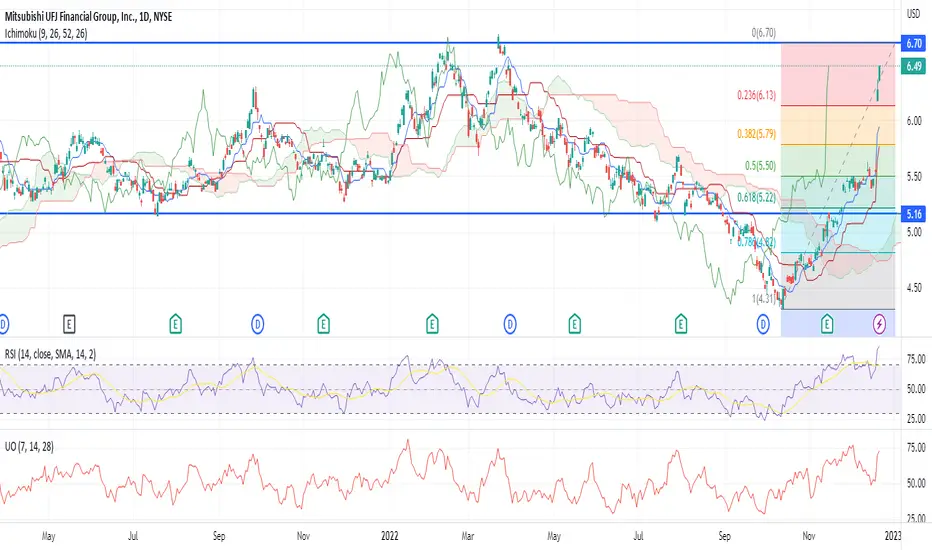Click the blue dividend marker near April 2022
This screenshot has width=932, height=550.
[x=509, y=324]
